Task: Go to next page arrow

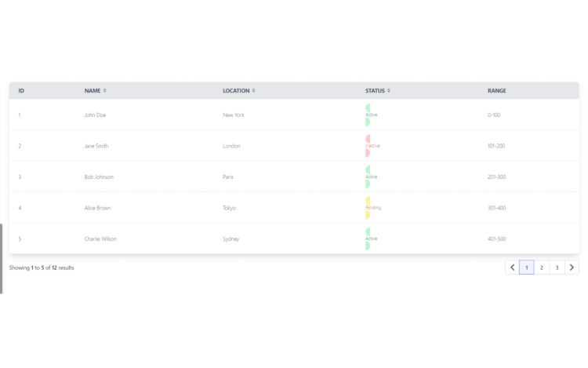Action: [572, 268]
